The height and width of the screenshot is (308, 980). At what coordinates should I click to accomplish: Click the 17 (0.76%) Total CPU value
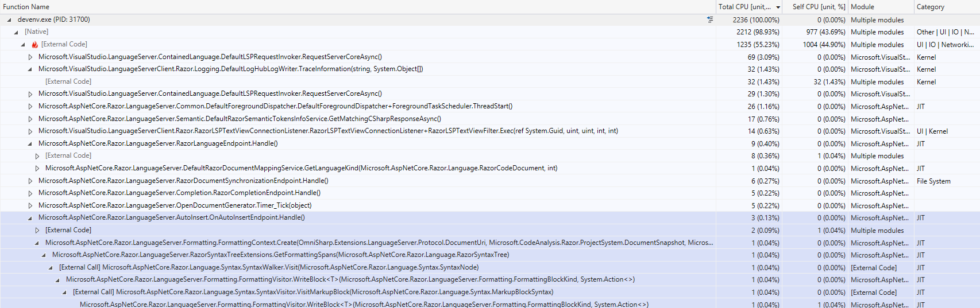pos(763,119)
